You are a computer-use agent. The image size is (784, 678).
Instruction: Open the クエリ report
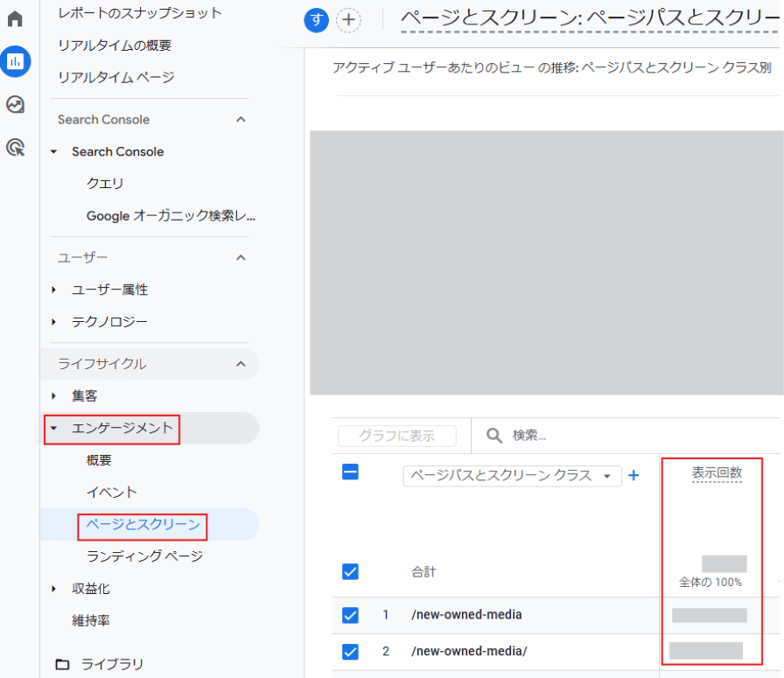(x=105, y=184)
